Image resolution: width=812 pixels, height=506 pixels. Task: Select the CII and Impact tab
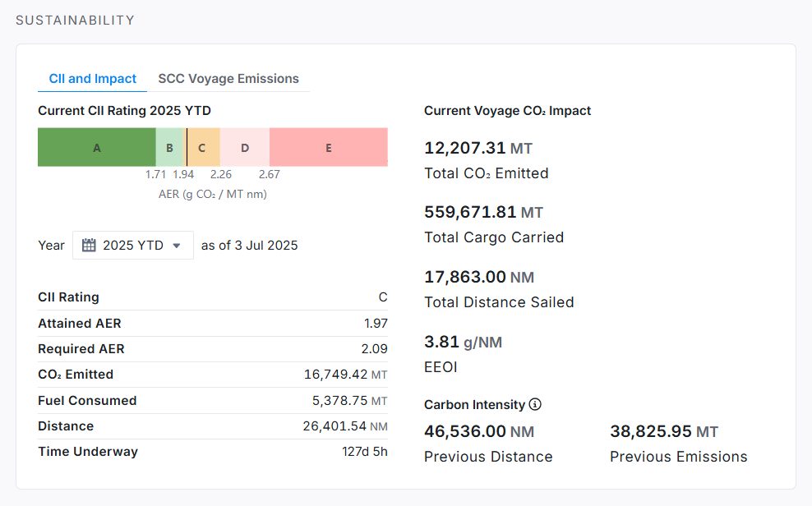click(93, 79)
